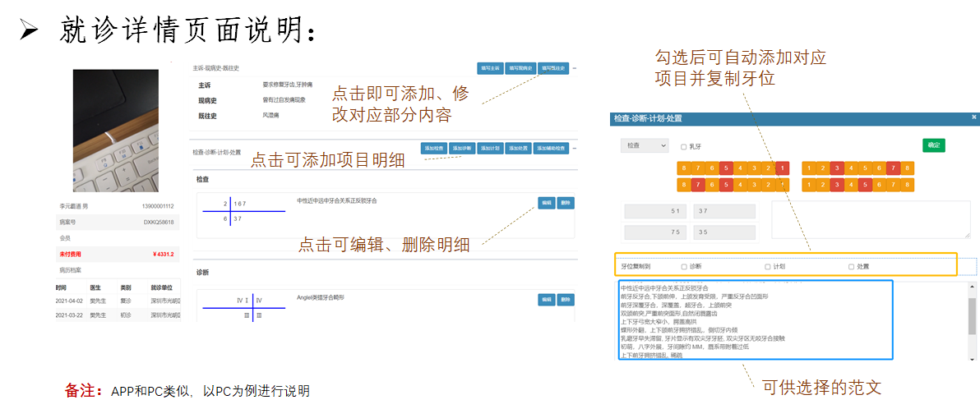Open the 2021-04-02 复诊 visit row
980x409 pixels.
[x=117, y=301]
